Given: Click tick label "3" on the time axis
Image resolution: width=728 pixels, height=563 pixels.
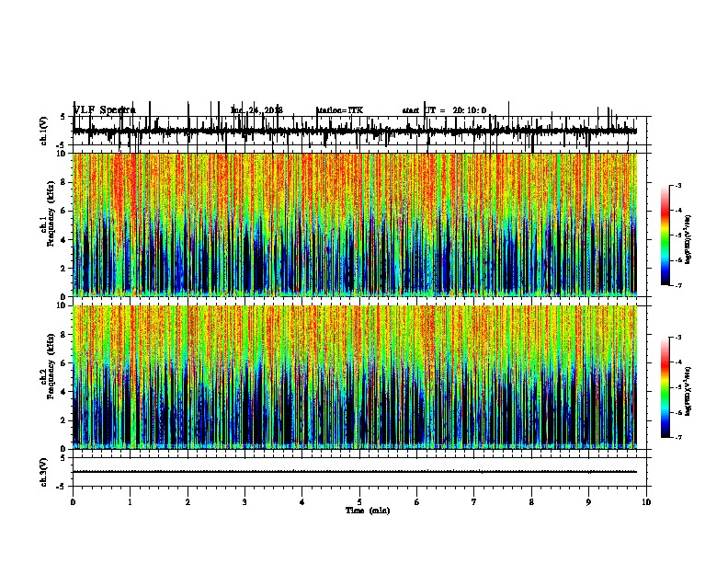Looking at the screenshot, I should pos(245,502).
